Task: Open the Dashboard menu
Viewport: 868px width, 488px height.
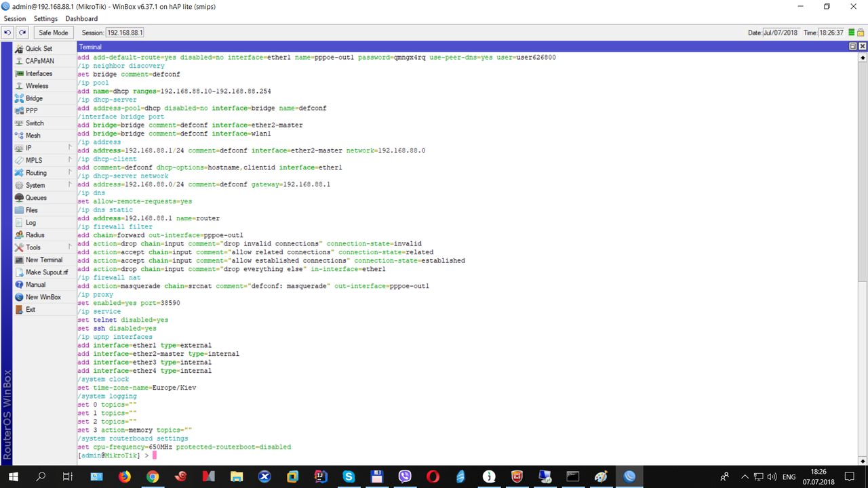Action: pyautogui.click(x=81, y=19)
